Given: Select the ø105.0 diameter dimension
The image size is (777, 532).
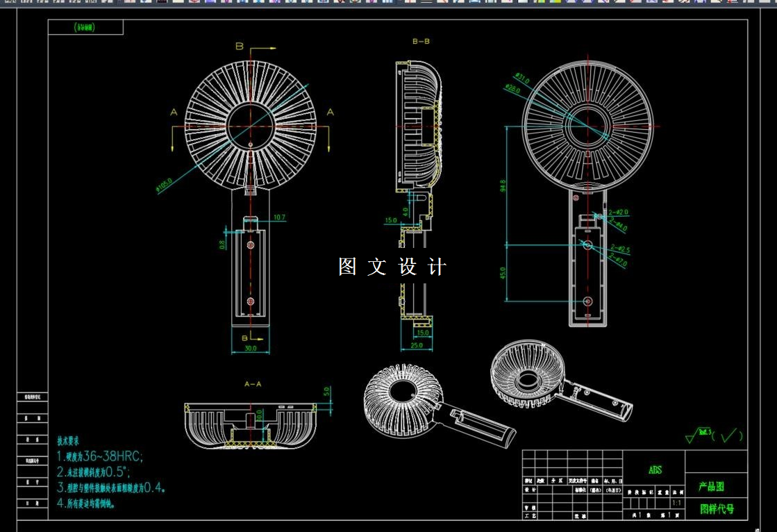Looking at the screenshot, I should tap(164, 185).
